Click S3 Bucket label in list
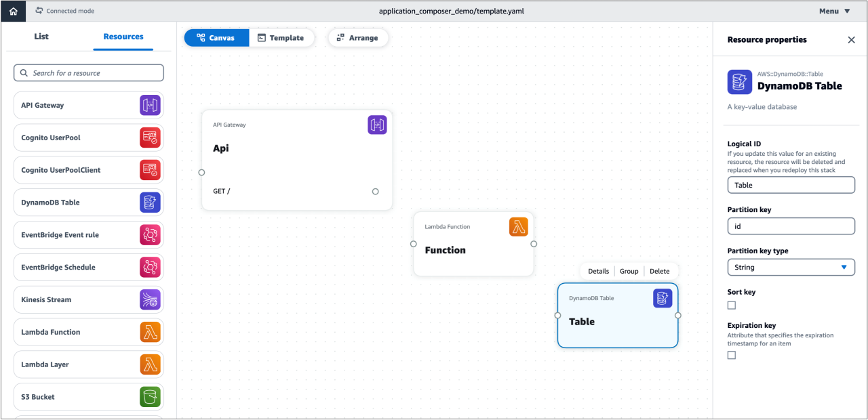The height and width of the screenshot is (420, 868). [x=38, y=397]
